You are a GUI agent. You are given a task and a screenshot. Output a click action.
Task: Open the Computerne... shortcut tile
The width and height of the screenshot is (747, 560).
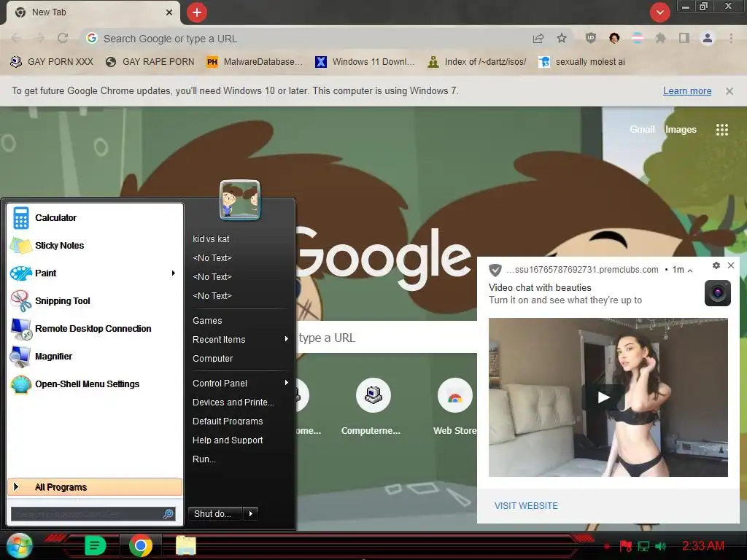371,407
